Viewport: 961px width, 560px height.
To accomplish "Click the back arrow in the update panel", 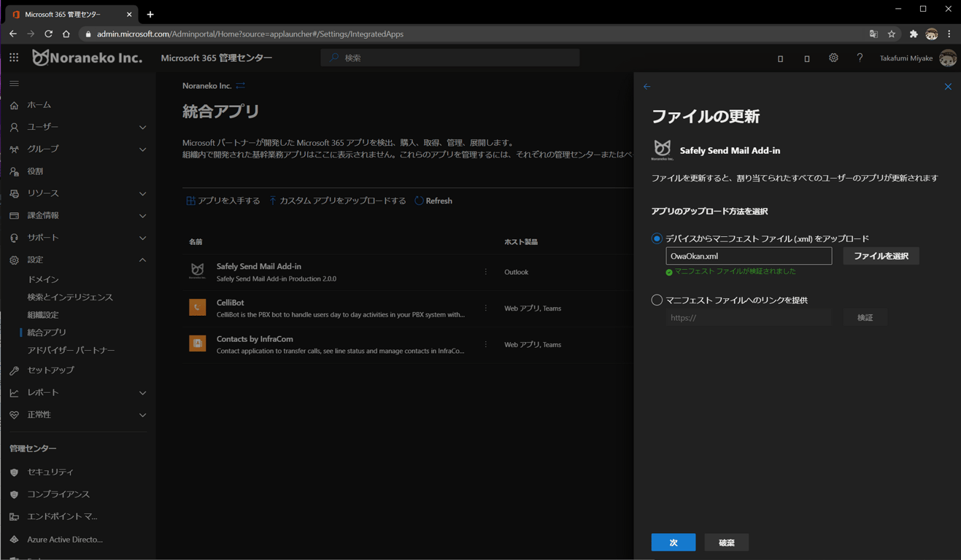I will point(647,87).
